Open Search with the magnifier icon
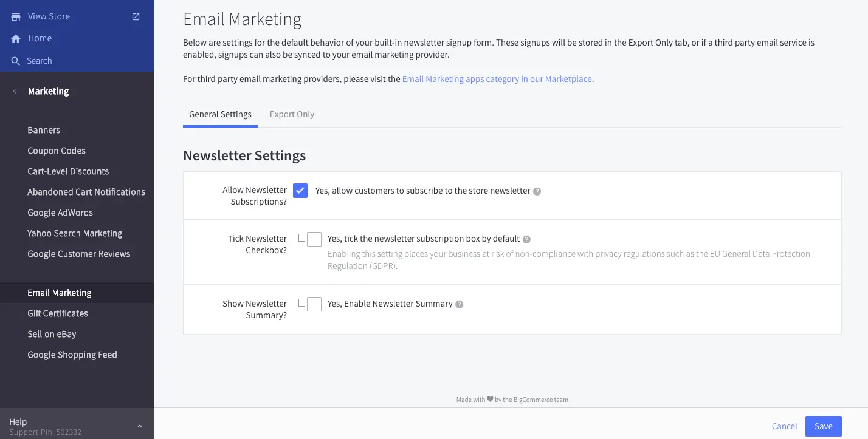Viewport: 868px width, 439px height. click(x=15, y=61)
